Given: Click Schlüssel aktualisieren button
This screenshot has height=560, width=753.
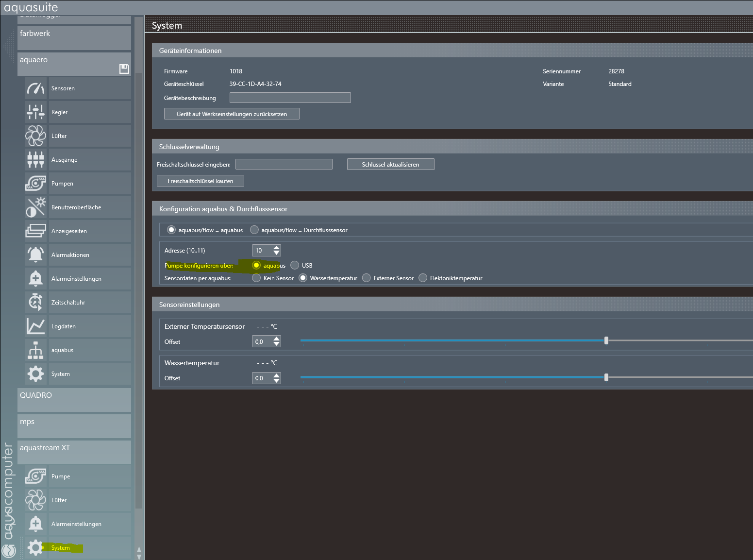Looking at the screenshot, I should (390, 164).
